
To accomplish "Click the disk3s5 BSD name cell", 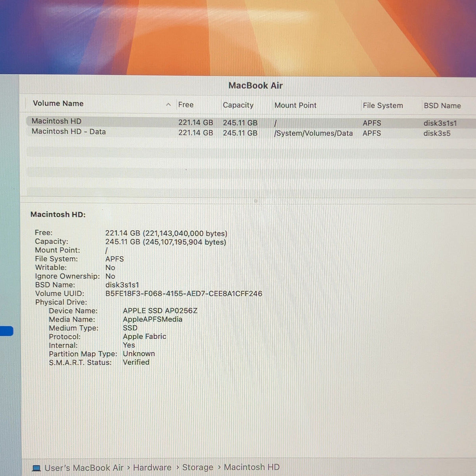I will 437,133.
